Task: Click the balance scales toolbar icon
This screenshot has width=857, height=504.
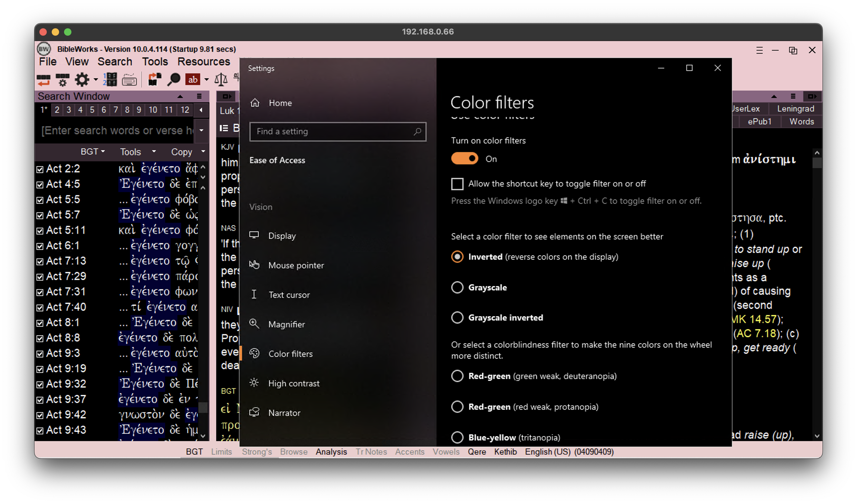Action: click(221, 79)
